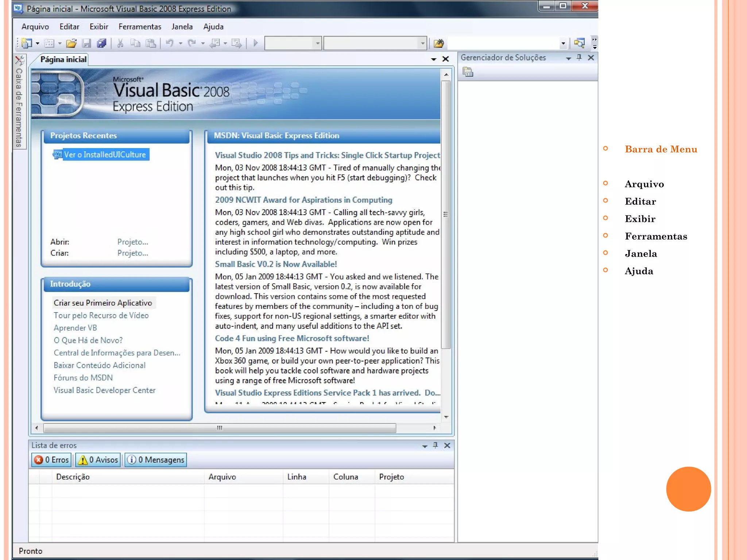
Task: Toggle auto-hide pin on Lista de erros
Action: click(435, 445)
